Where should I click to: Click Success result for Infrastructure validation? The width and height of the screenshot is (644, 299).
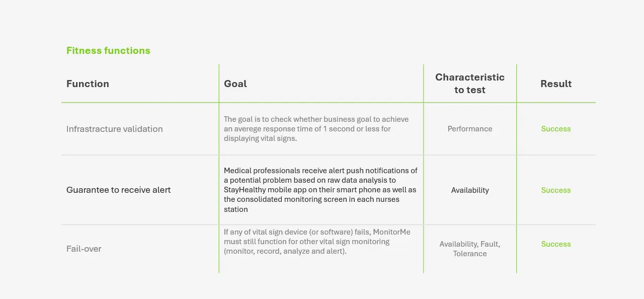click(556, 129)
